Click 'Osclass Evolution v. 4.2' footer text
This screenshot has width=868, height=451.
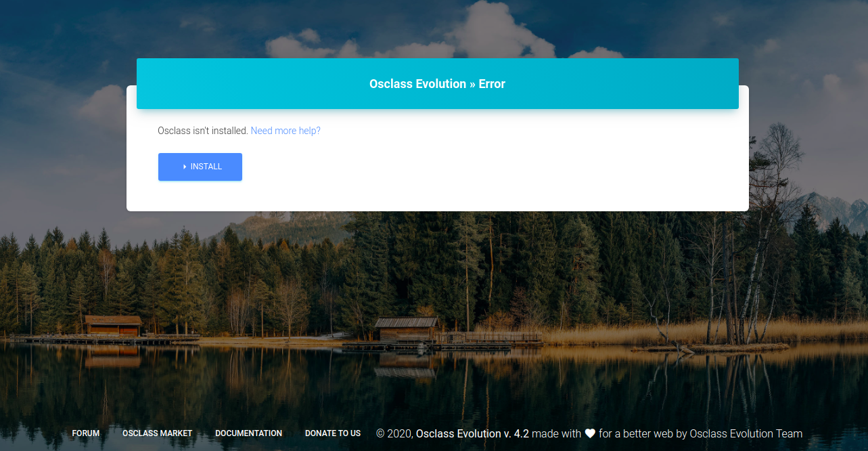(472, 433)
